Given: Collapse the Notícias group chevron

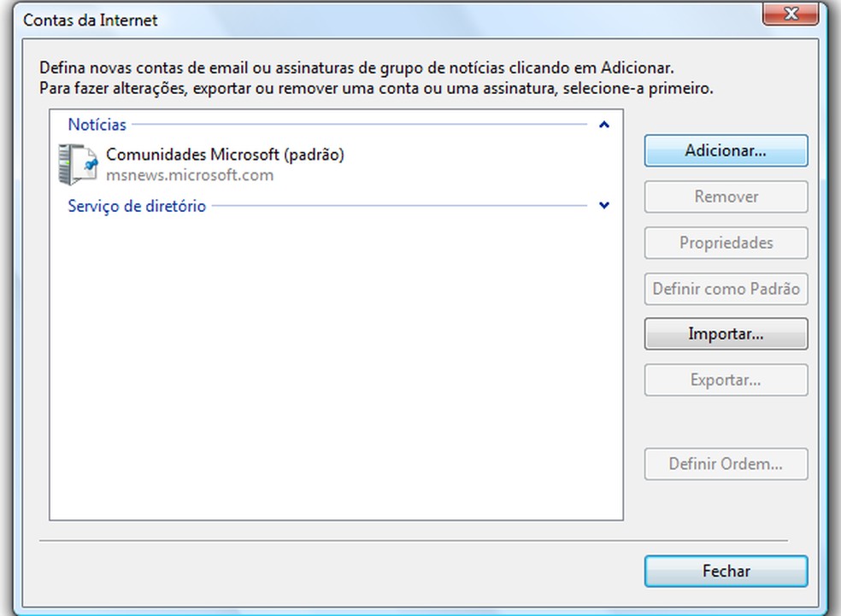Looking at the screenshot, I should (604, 125).
